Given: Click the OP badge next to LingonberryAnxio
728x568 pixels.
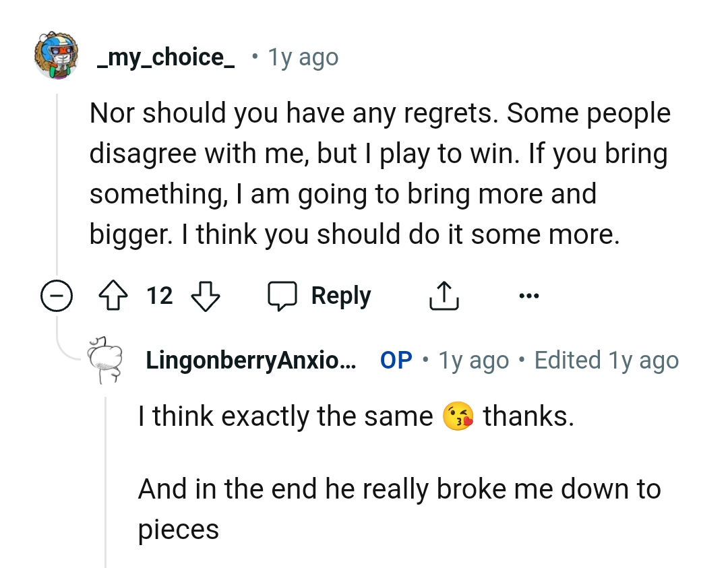Looking at the screenshot, I should point(394,360).
